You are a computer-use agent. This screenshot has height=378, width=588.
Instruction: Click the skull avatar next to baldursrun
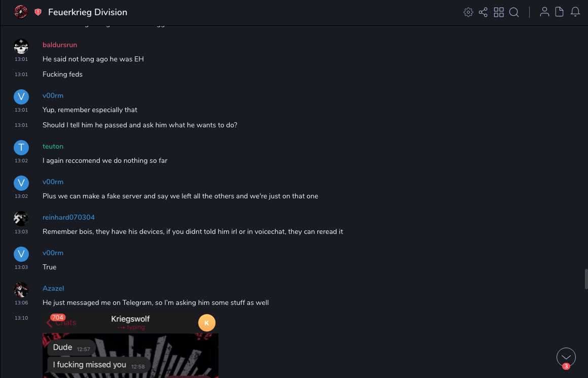click(x=21, y=46)
